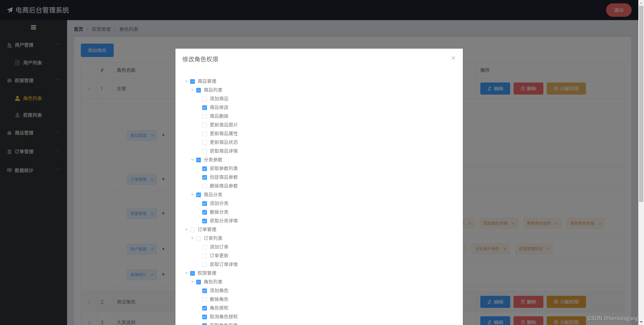Check the 添加订单 checkbox
Viewport: 644px width, 325px height.
pos(205,247)
